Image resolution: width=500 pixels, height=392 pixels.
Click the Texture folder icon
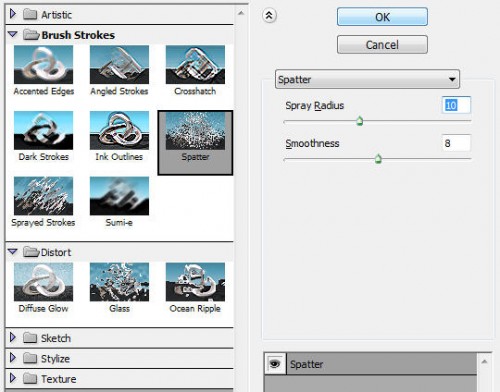coord(30,379)
